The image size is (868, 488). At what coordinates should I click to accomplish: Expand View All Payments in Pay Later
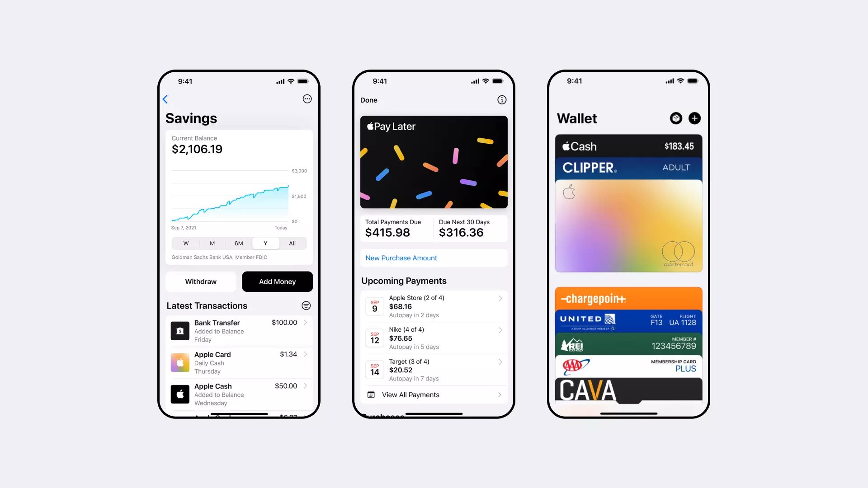[434, 394]
